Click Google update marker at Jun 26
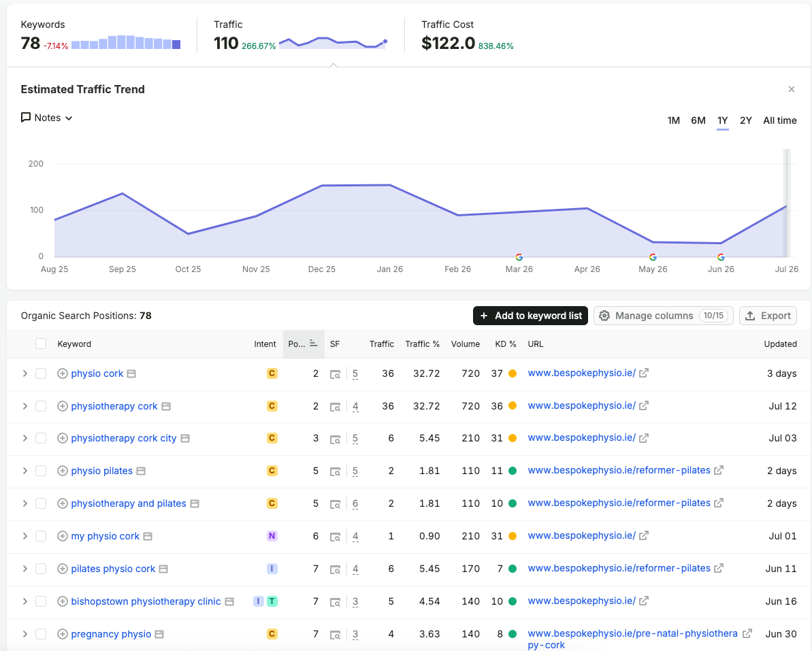The image size is (812, 651). click(x=721, y=257)
